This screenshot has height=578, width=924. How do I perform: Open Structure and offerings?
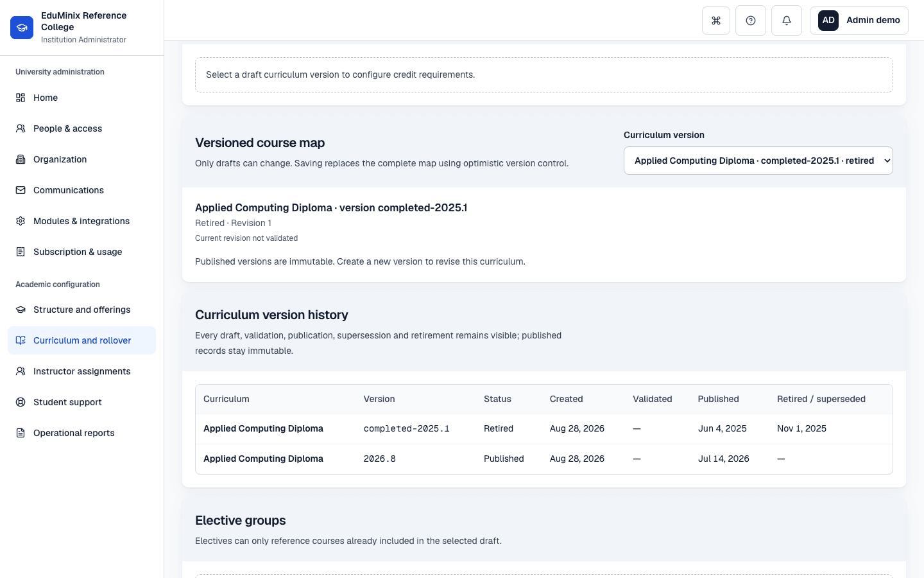coord(81,310)
